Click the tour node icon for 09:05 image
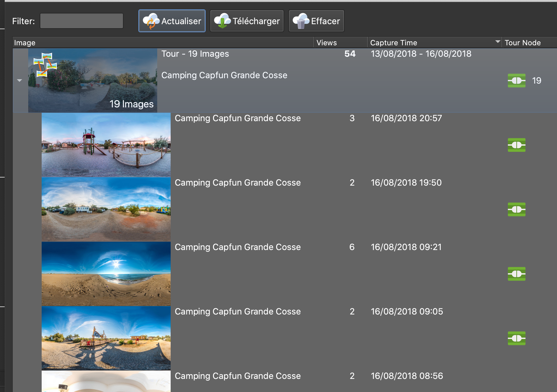The height and width of the screenshot is (392, 557). 517,338
